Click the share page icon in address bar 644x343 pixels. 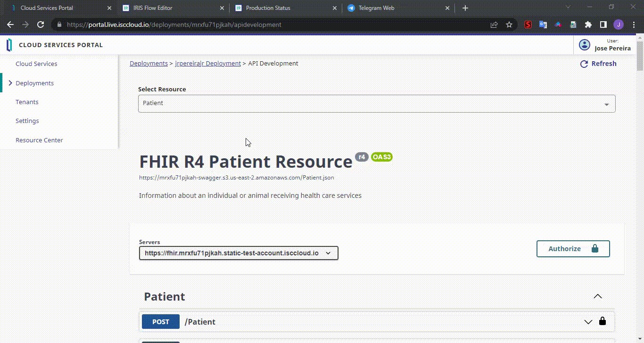(494, 24)
